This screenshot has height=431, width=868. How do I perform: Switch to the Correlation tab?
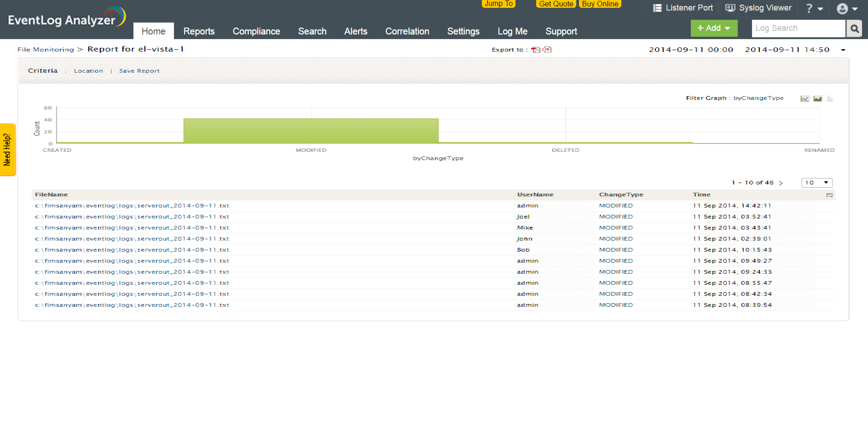[407, 31]
